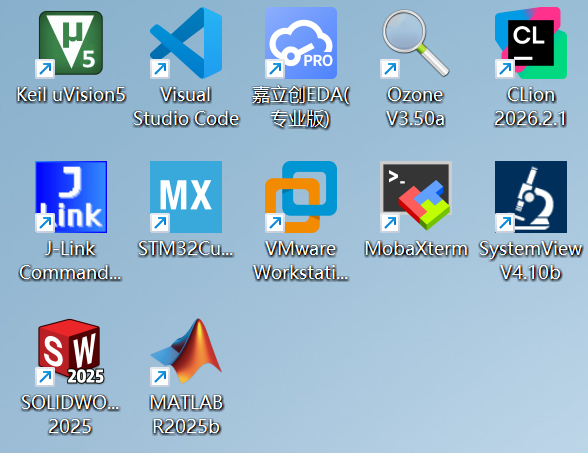Click the "MATLAB R2025b" label
Viewport: 588px width, 453px height.
186,414
